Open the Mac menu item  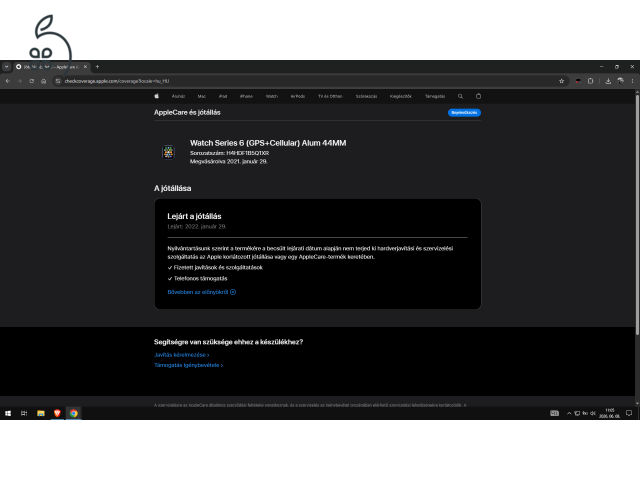click(202, 96)
